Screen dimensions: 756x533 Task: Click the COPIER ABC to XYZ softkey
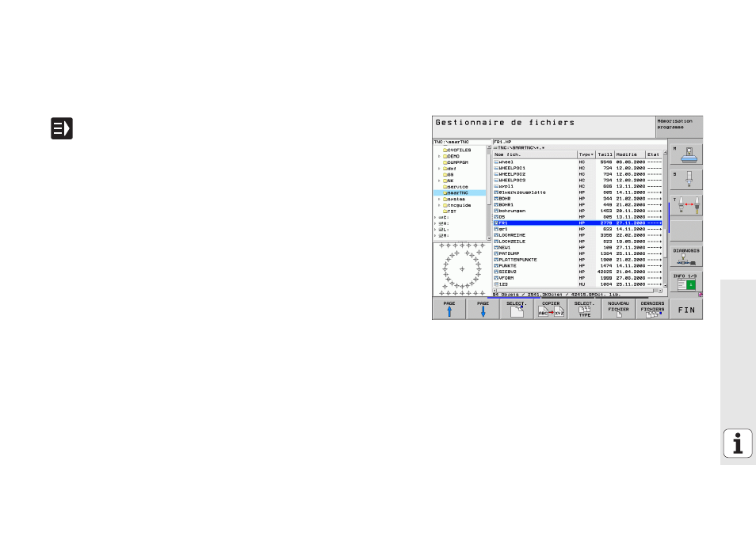click(551, 309)
